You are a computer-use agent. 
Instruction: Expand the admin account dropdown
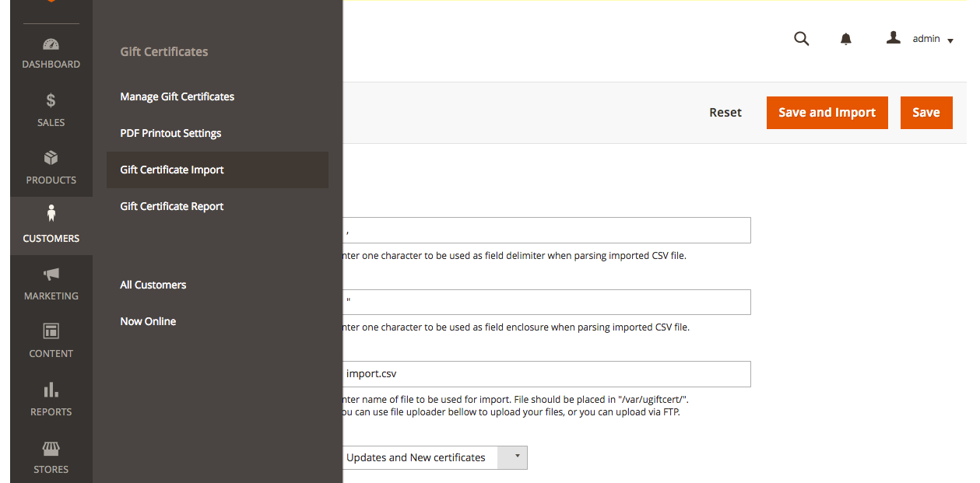pos(920,39)
